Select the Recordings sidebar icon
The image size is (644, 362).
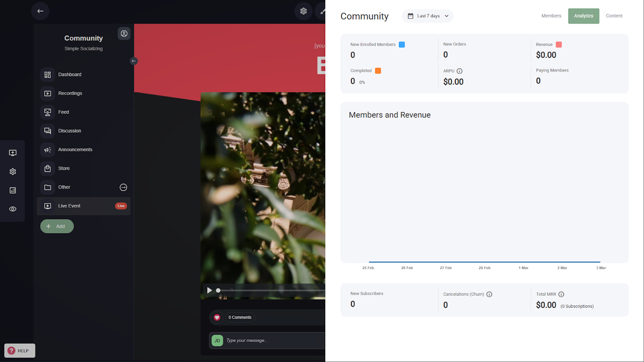(x=48, y=93)
